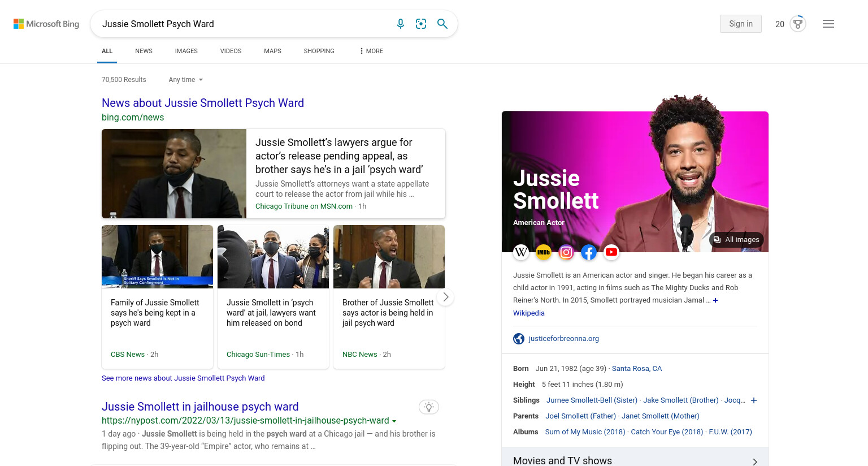868x466 pixels.
Task: Expand the Siblings list plus icon
Action: pyautogui.click(x=754, y=400)
